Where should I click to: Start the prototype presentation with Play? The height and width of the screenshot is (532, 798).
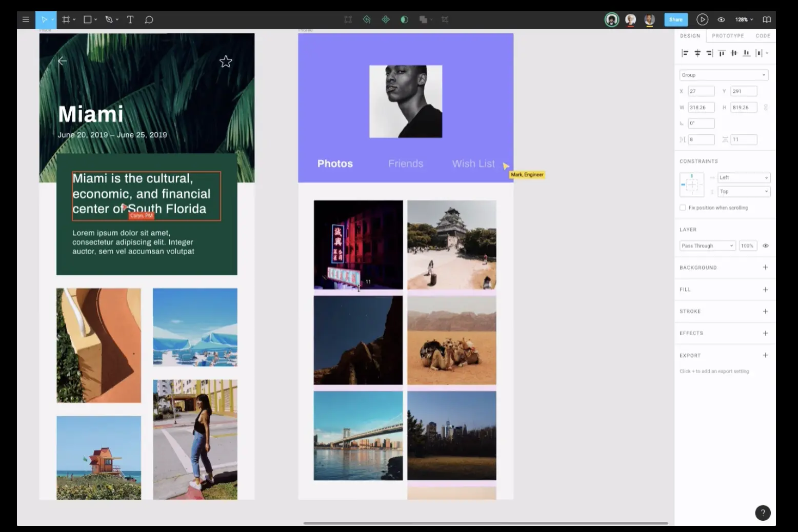[x=702, y=20]
